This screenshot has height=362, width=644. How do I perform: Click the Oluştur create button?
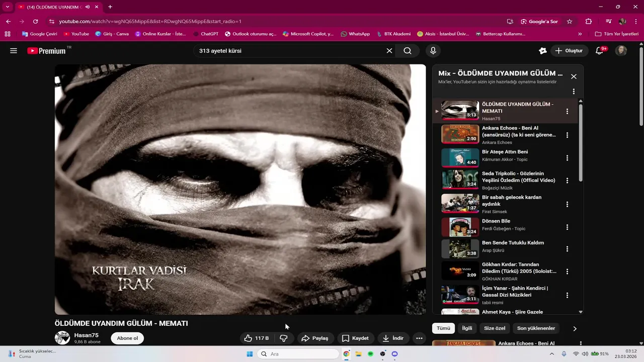click(x=569, y=51)
